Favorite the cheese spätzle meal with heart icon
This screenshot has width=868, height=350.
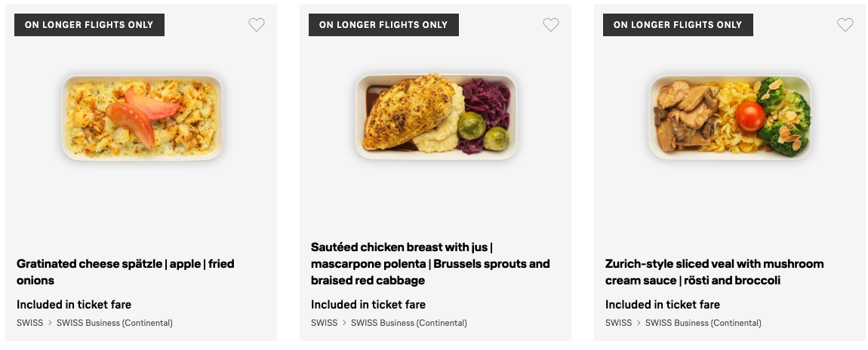[x=257, y=25]
